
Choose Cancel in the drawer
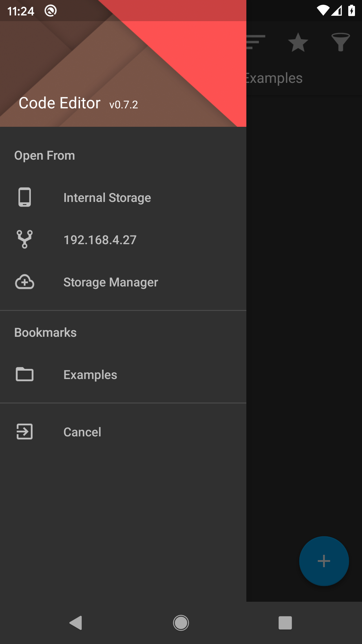(82, 432)
